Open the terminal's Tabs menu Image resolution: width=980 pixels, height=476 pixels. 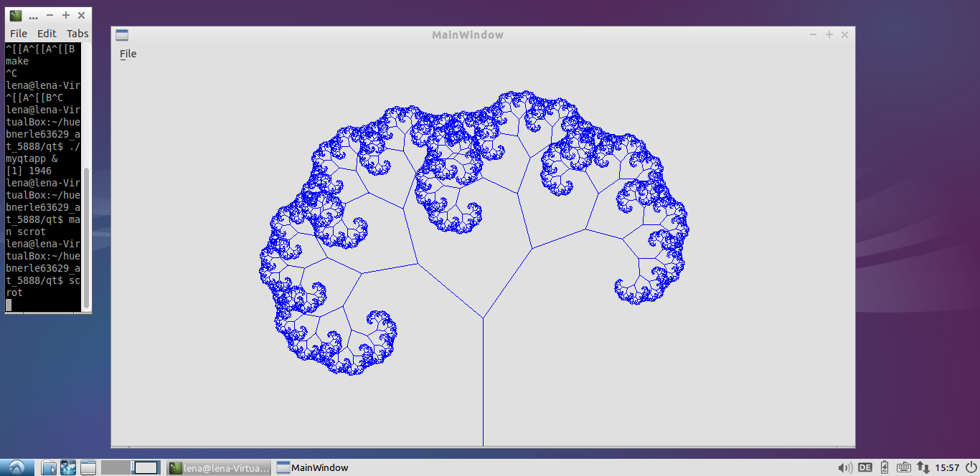(77, 34)
